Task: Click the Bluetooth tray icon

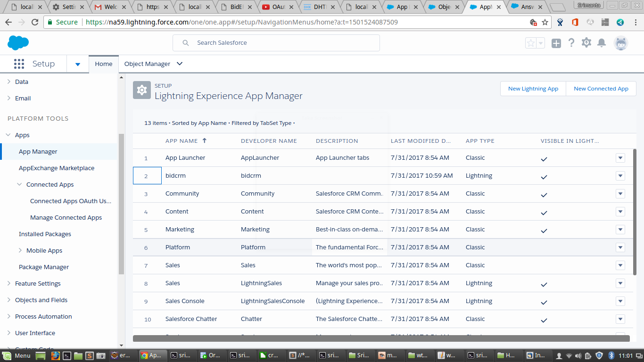Action: pos(611,355)
